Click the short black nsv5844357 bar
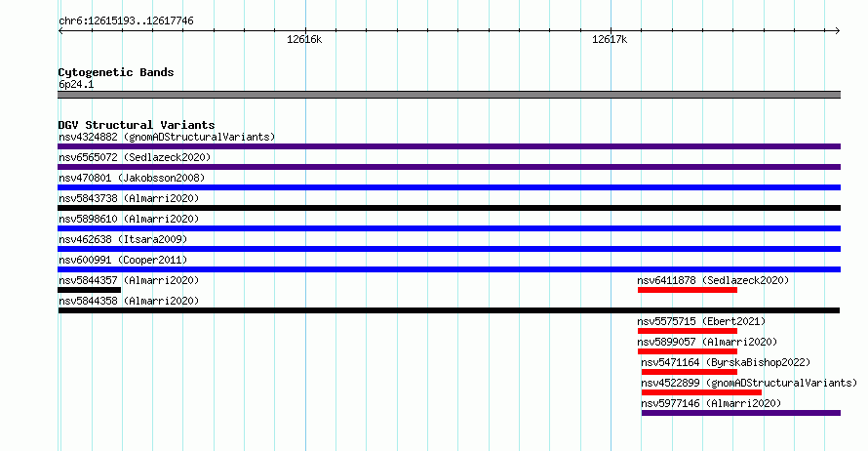The image size is (868, 451). [x=89, y=290]
